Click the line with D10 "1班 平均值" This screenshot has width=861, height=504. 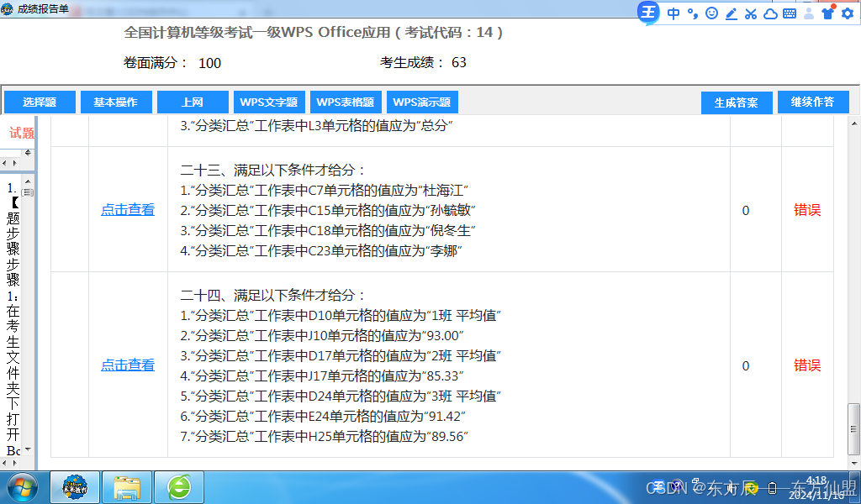341,316
